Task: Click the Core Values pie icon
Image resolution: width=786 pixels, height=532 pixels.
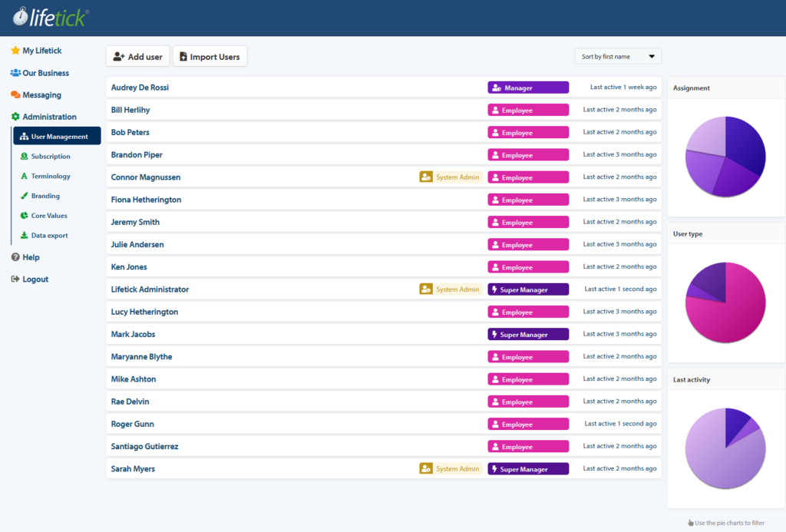Action: coord(24,215)
